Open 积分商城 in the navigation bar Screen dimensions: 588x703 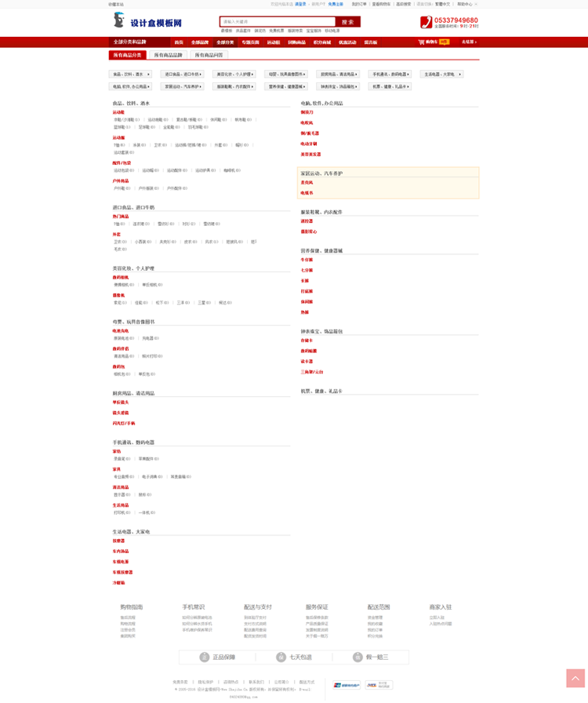click(x=321, y=42)
